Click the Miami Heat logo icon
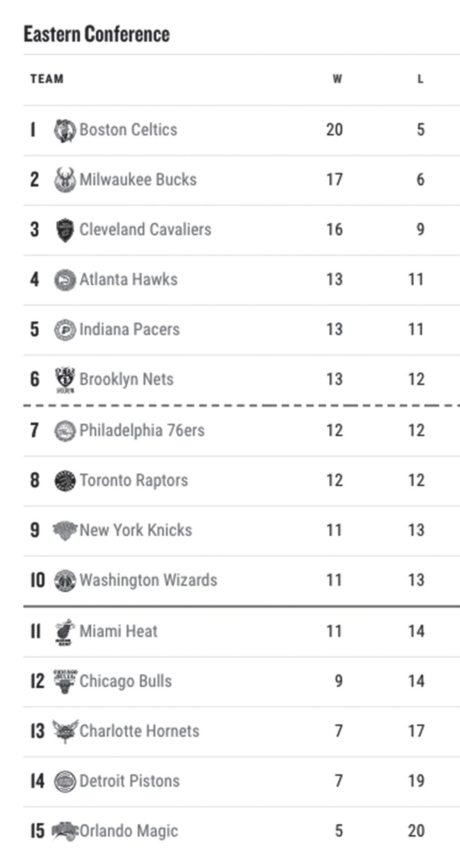The height and width of the screenshot is (868, 460). coord(65,632)
